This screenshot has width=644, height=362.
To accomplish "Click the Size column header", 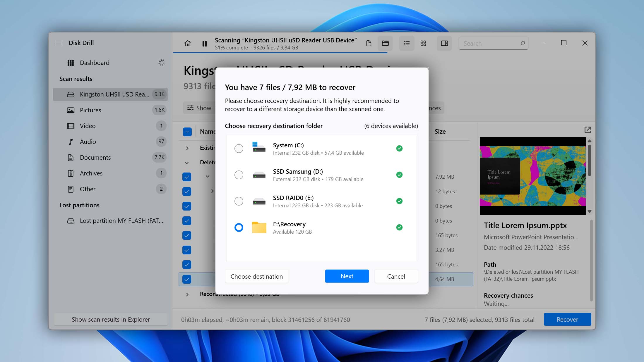I will (x=440, y=132).
